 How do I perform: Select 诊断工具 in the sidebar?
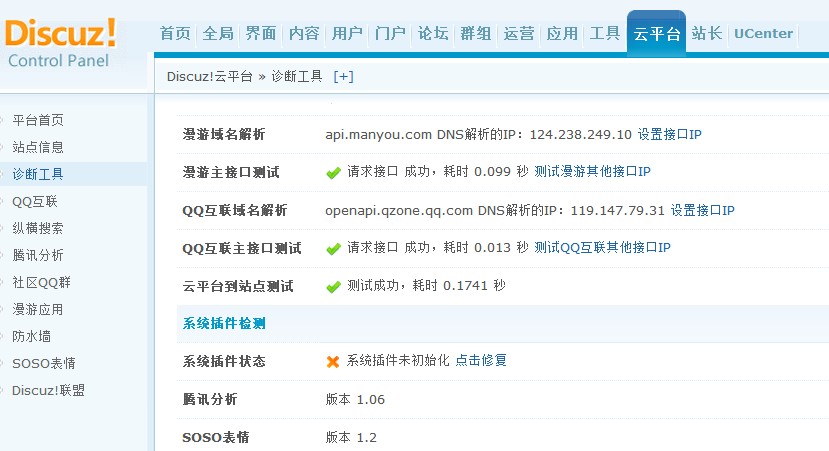click(x=38, y=174)
